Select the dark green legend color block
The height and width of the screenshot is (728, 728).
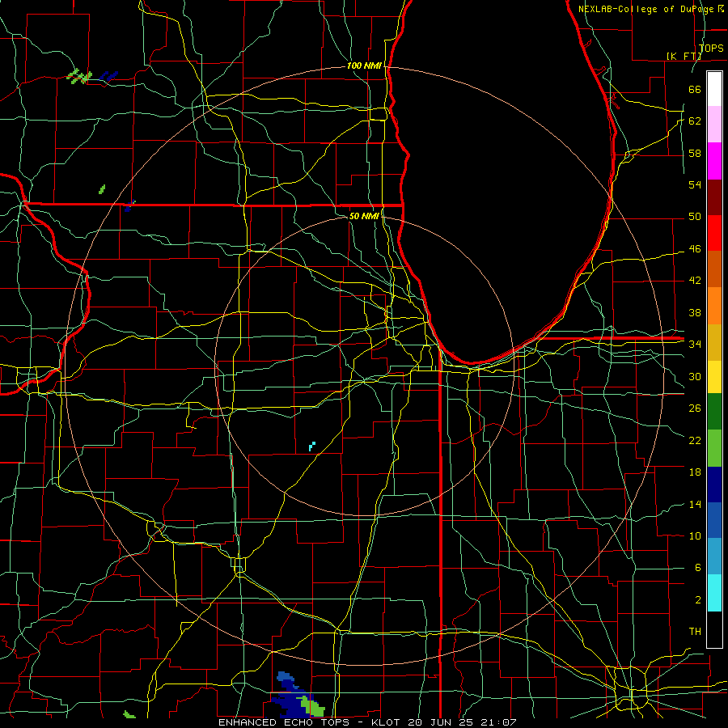pos(714,412)
